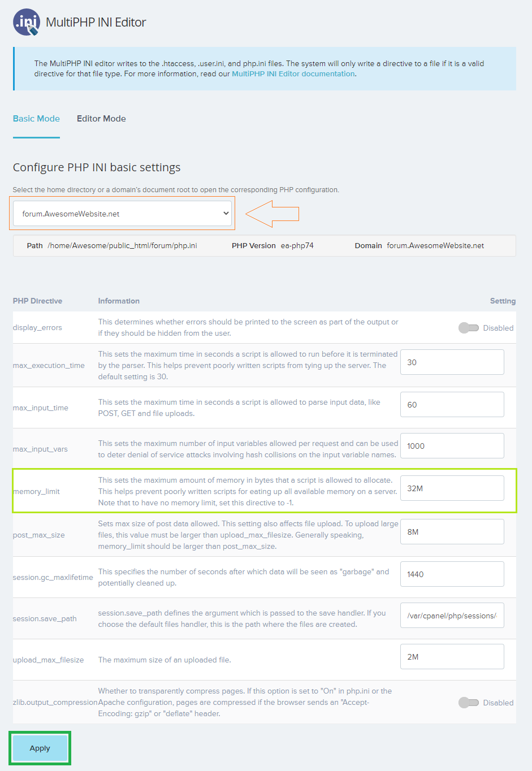Image resolution: width=532 pixels, height=771 pixels.
Task: Click the MultiPHP INI Editor logo icon
Action: pos(27,23)
